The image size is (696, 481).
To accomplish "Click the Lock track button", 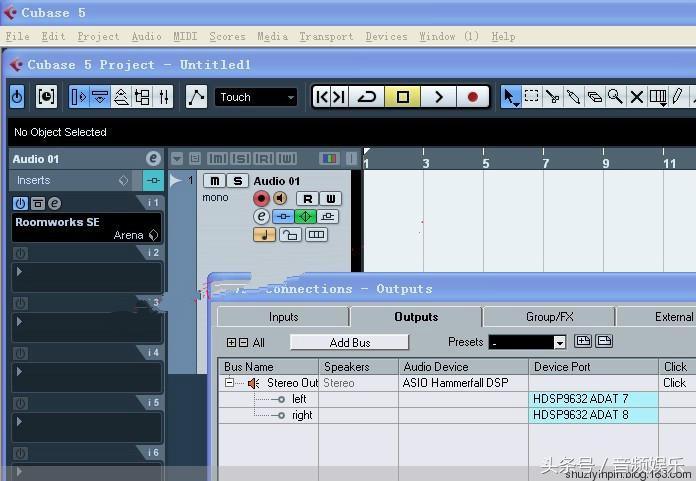I will (x=290, y=235).
